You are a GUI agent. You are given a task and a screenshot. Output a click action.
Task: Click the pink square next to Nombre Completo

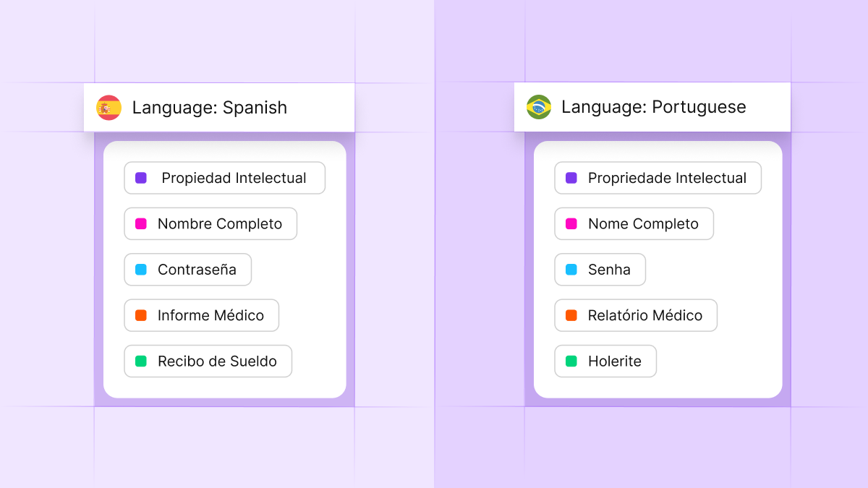(139, 223)
